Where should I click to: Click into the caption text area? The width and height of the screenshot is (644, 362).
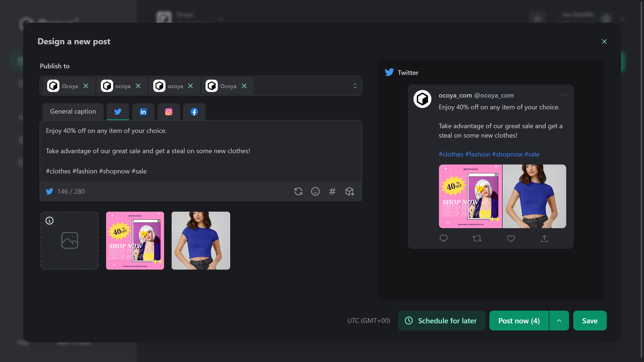(x=201, y=151)
